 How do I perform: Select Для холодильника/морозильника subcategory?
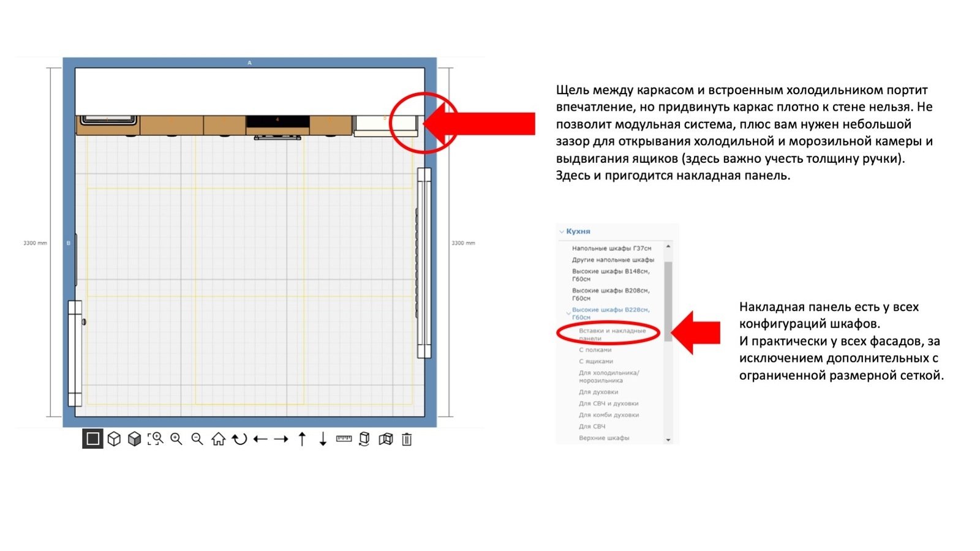pos(608,377)
